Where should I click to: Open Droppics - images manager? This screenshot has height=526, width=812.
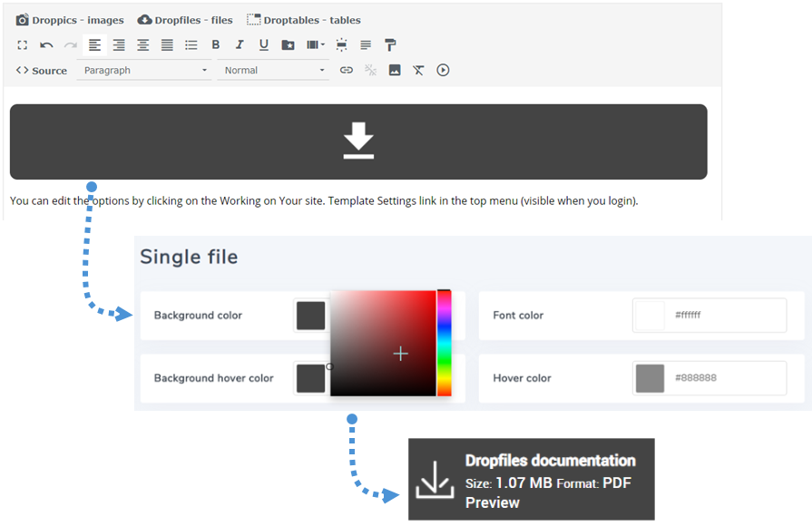(70, 20)
